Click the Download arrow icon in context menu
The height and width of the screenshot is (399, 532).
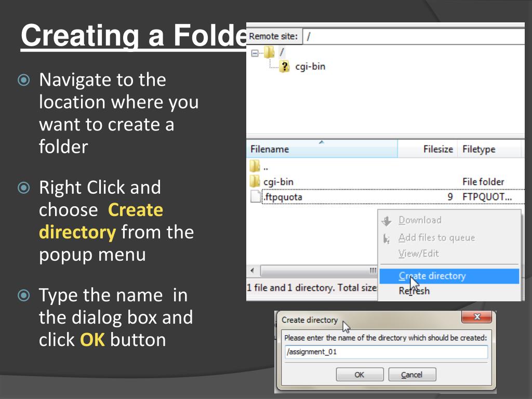pos(387,221)
